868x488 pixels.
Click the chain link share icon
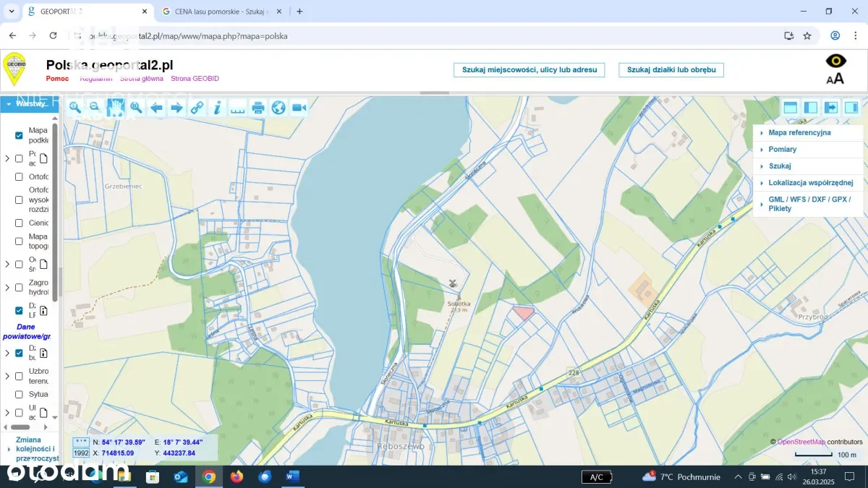click(197, 108)
